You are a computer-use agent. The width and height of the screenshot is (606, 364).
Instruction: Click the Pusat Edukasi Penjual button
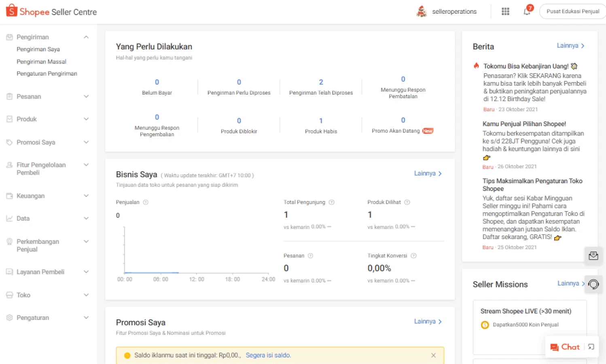click(572, 11)
